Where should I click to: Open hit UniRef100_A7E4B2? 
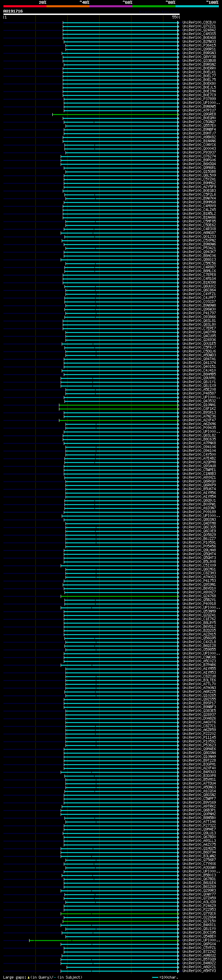199,458
